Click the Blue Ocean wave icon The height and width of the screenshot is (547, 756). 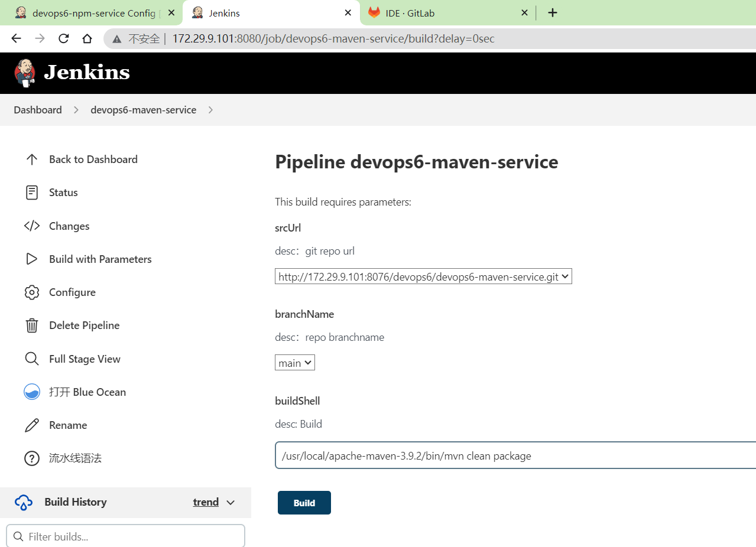point(32,392)
